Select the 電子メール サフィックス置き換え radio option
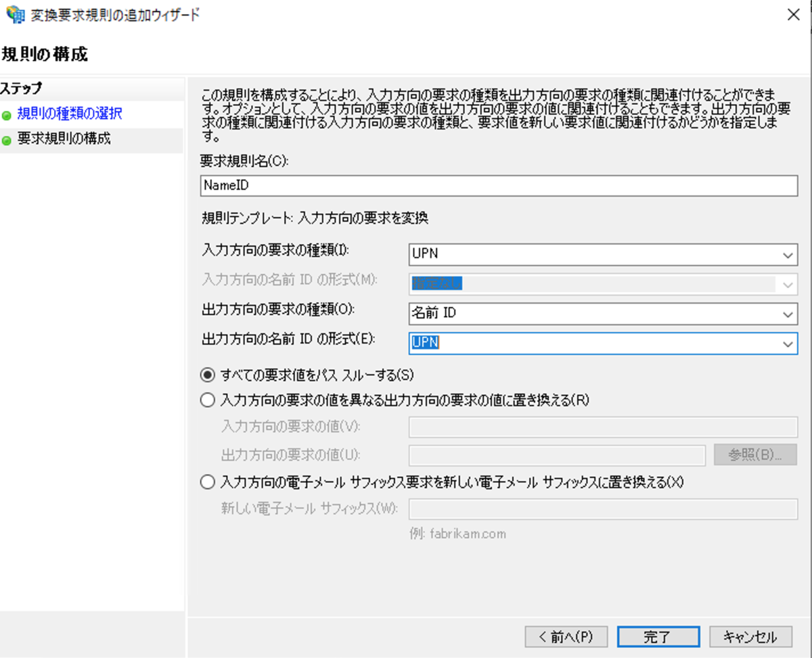 click(x=208, y=481)
